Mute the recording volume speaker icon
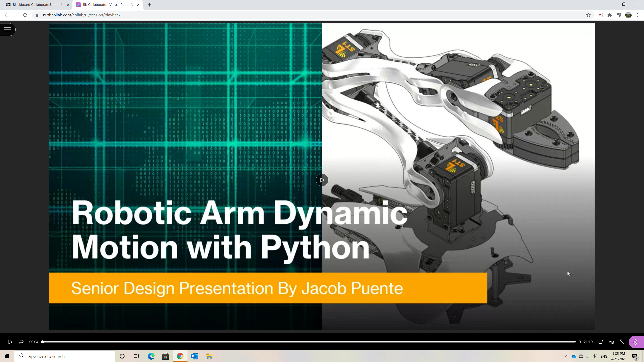The width and height of the screenshot is (644, 362). [611, 342]
